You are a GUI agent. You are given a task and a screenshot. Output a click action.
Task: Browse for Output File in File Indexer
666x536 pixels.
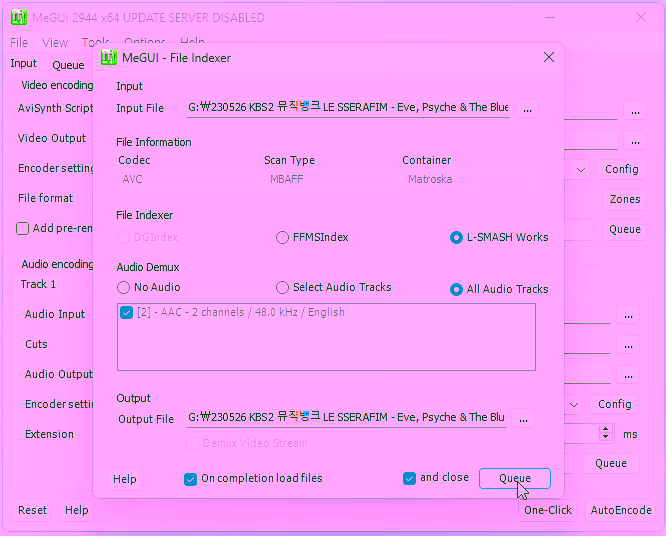pyautogui.click(x=523, y=419)
